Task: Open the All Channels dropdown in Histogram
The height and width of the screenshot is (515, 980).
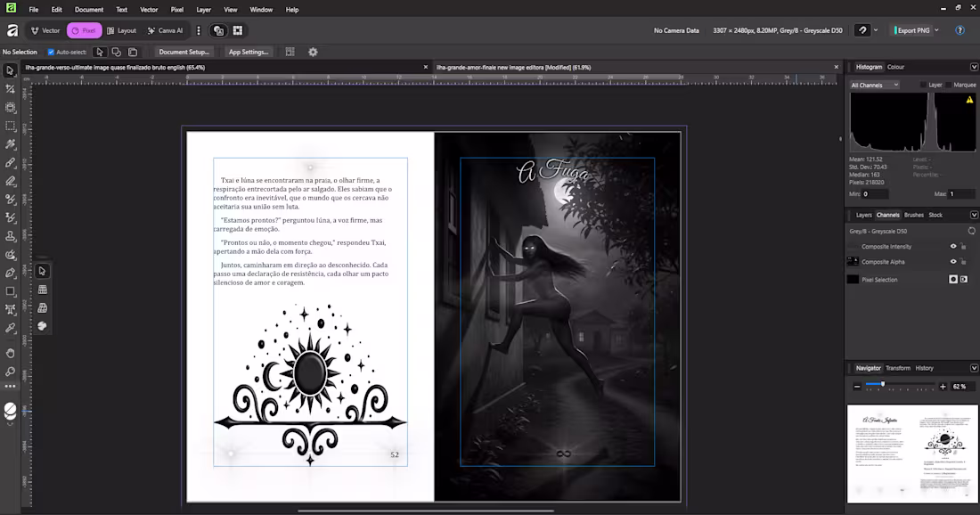Action: (x=875, y=84)
